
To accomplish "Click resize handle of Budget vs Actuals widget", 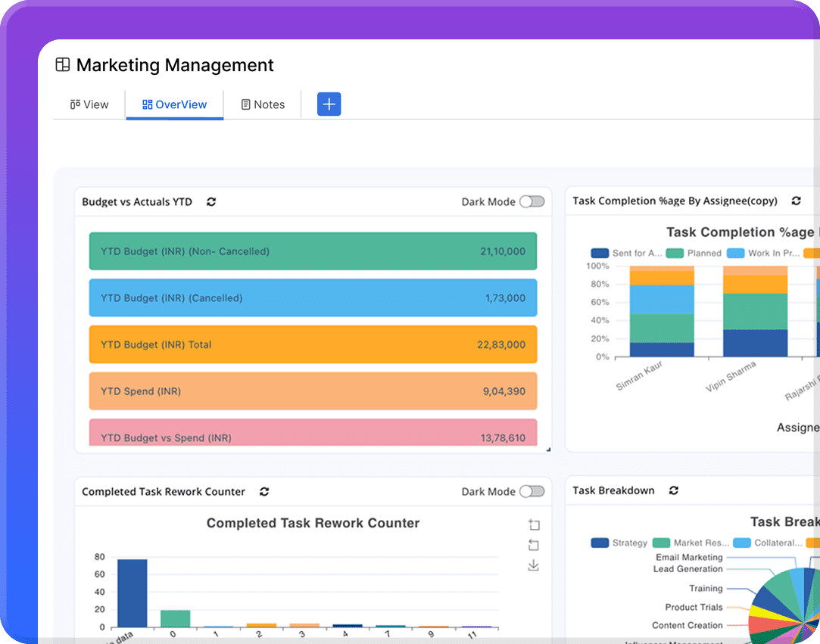I will (548, 450).
